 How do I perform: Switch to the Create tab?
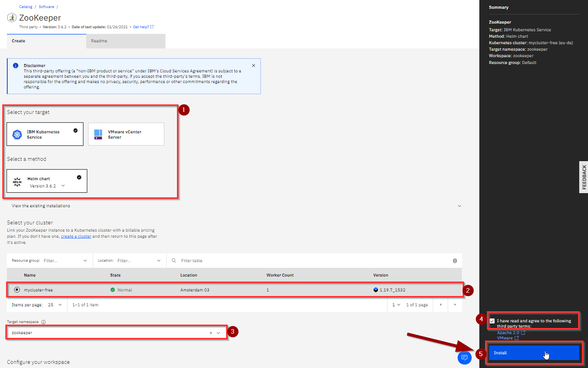click(47, 41)
